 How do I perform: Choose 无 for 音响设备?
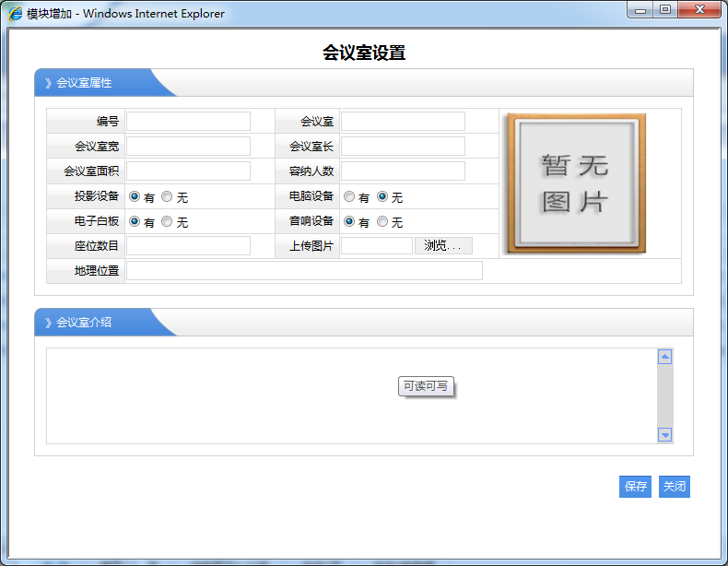tap(382, 221)
